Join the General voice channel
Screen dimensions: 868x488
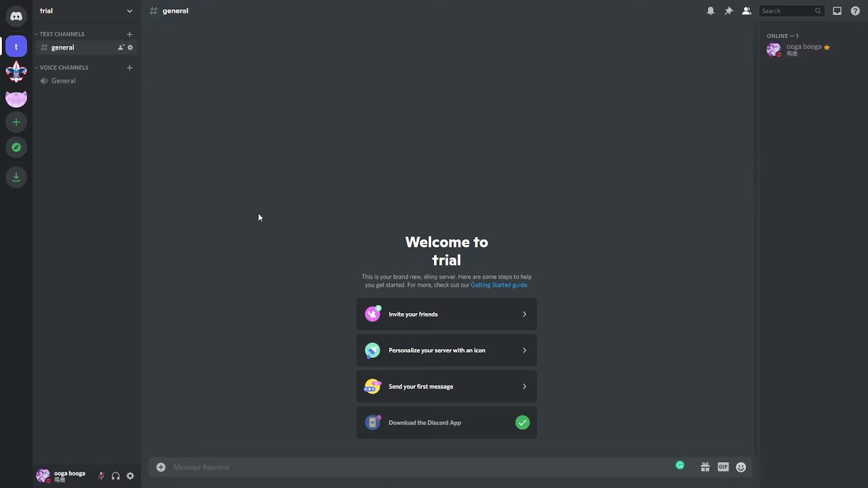(87, 81)
